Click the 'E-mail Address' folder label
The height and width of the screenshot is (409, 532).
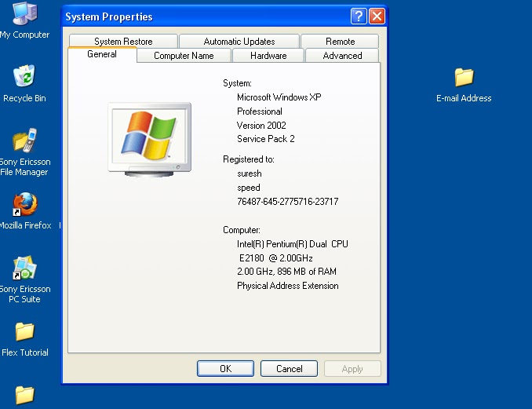pyautogui.click(x=464, y=98)
